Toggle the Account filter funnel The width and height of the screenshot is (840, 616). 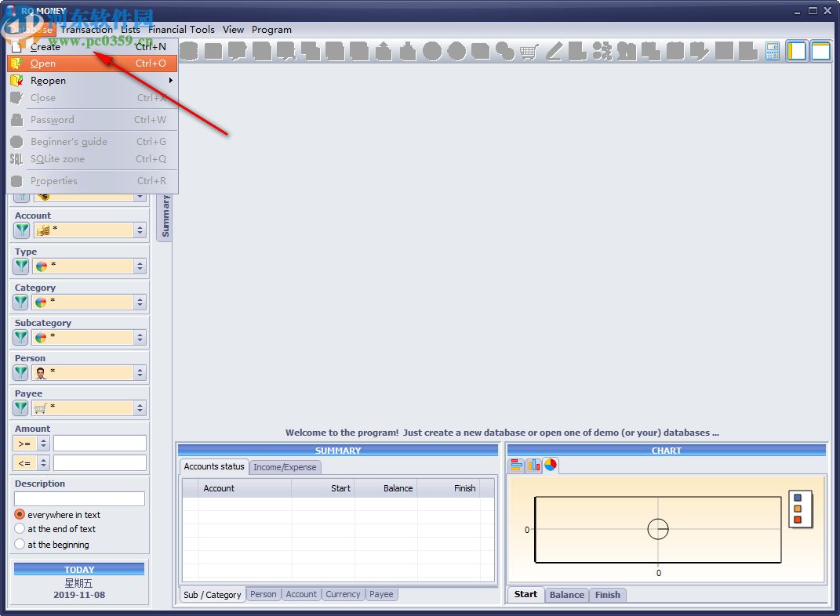point(22,230)
